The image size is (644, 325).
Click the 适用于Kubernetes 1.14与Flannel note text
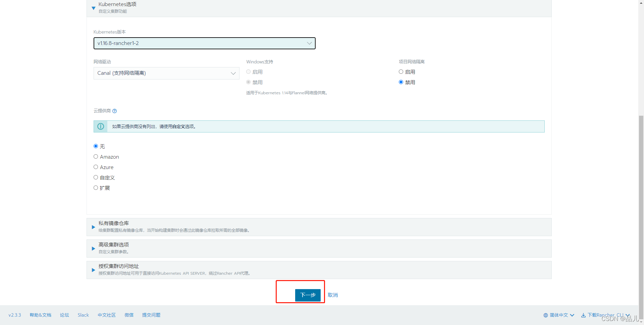[x=287, y=93]
